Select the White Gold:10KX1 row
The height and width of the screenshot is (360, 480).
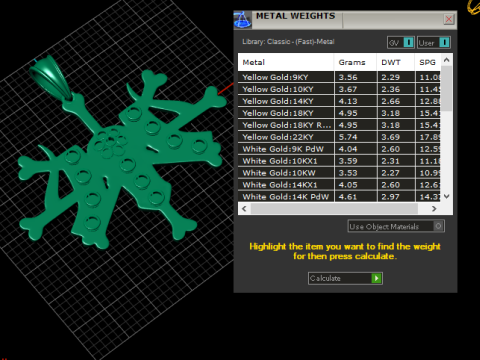[339, 161]
